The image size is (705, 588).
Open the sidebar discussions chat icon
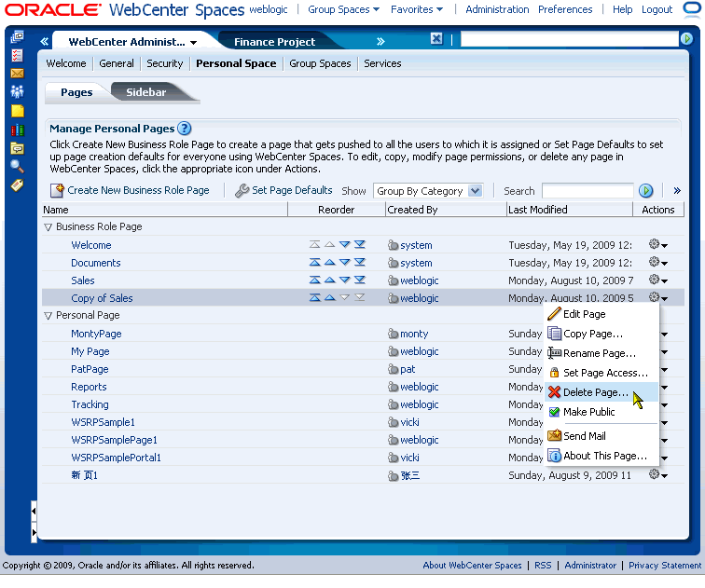(17, 148)
